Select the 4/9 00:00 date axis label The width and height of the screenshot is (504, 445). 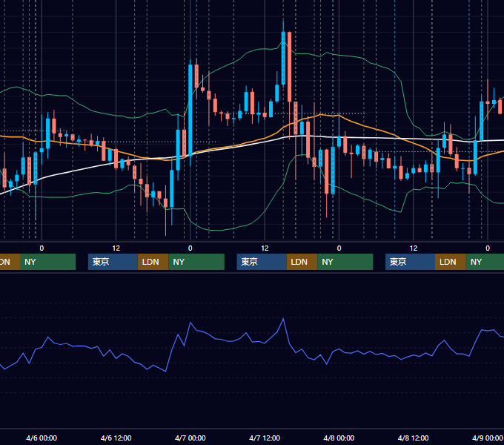pyautogui.click(x=487, y=438)
